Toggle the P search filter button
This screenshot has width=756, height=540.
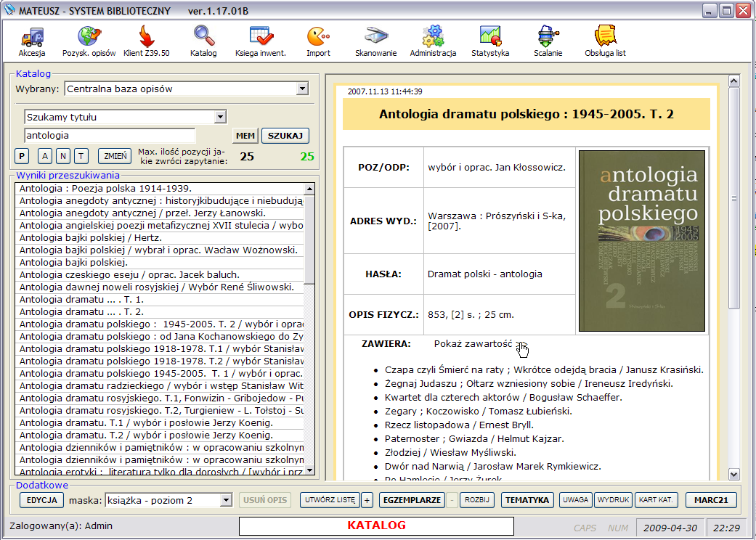pos(22,155)
